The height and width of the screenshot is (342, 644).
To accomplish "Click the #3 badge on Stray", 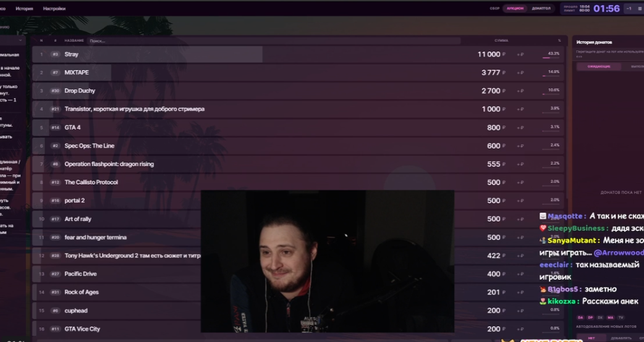I will point(55,54).
